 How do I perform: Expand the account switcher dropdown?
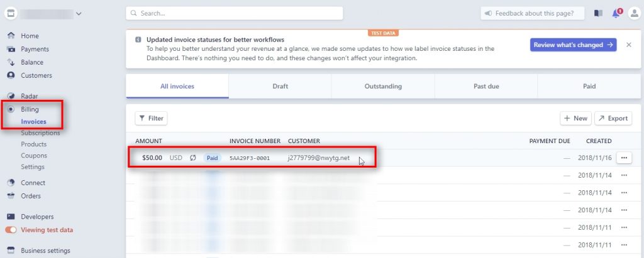click(78, 13)
